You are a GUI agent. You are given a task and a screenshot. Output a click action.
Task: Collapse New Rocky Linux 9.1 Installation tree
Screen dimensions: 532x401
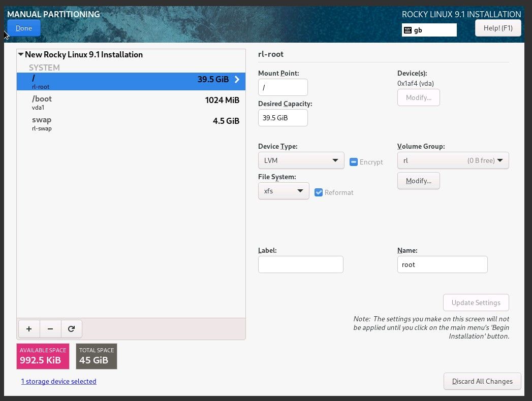[21, 54]
